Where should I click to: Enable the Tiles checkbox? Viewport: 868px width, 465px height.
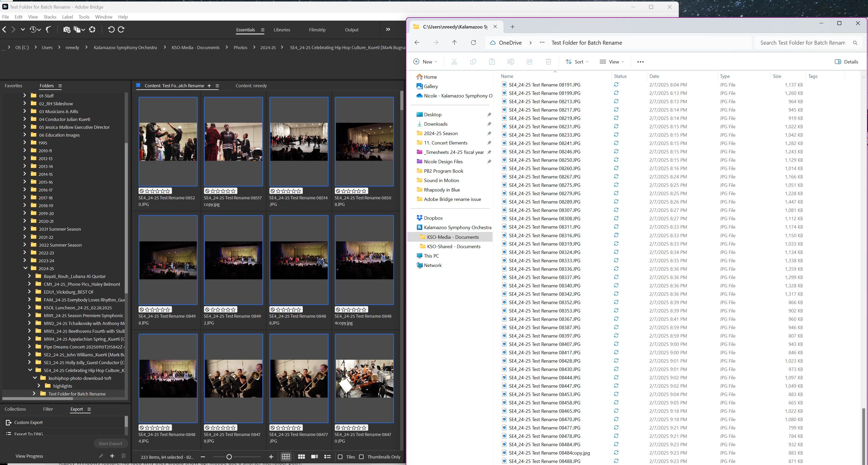point(340,457)
